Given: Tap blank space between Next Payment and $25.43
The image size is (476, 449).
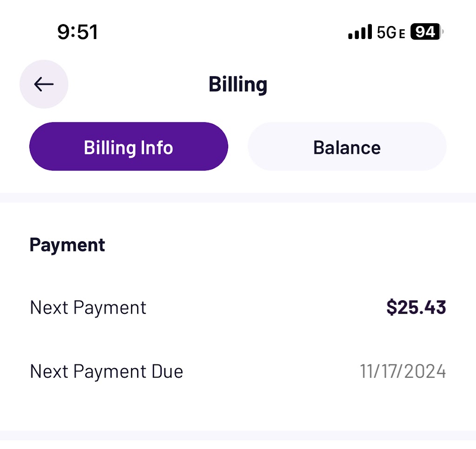Looking at the screenshot, I should click(265, 307).
